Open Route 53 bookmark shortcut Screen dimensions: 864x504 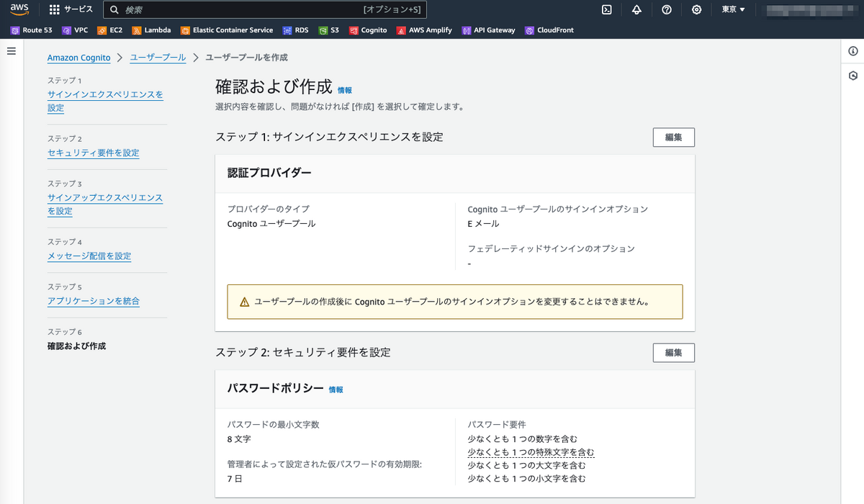31,30
